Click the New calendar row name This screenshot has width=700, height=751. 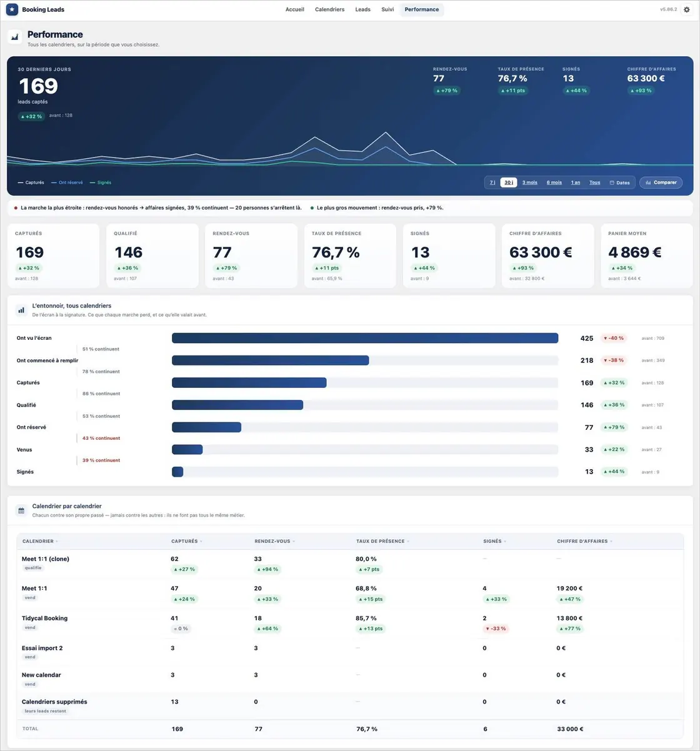[41, 675]
